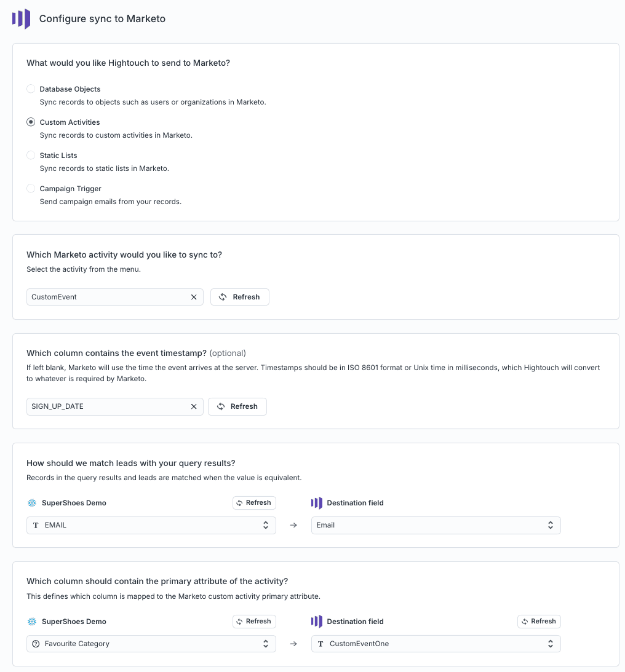Open the EMAIL source column dropdown
Screen dimensions: 625x672
click(151, 525)
